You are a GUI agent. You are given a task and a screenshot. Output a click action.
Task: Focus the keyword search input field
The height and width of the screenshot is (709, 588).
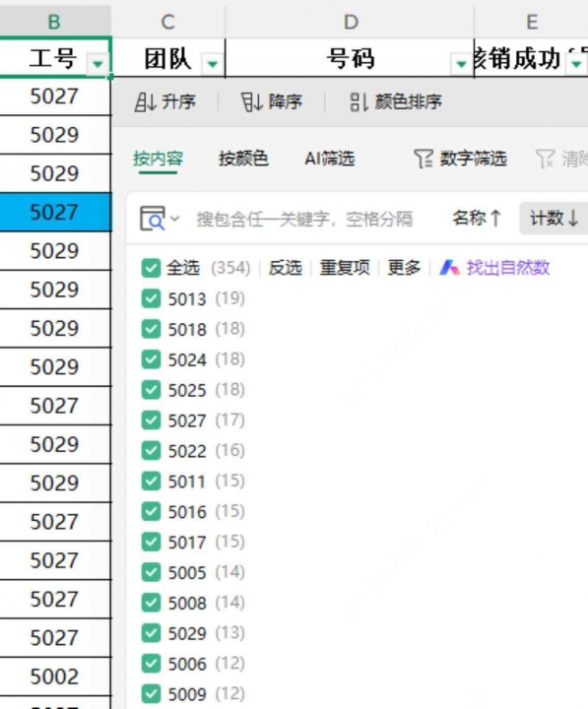[304, 220]
